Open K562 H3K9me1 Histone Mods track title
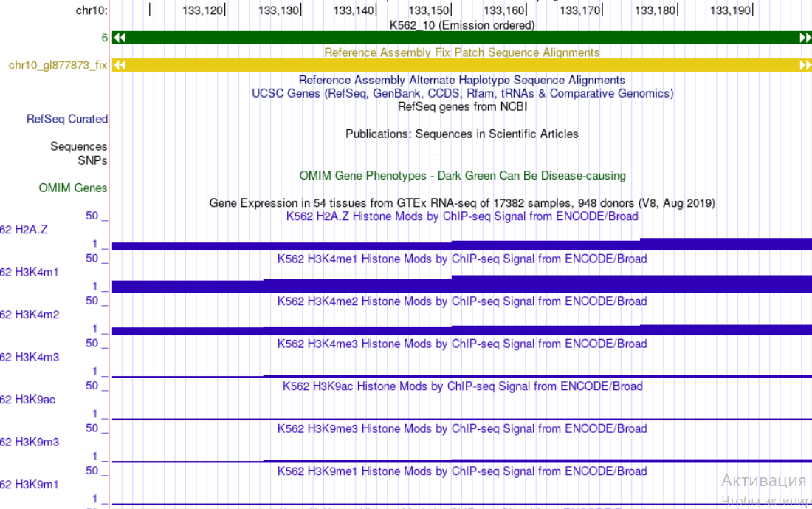 (462, 471)
